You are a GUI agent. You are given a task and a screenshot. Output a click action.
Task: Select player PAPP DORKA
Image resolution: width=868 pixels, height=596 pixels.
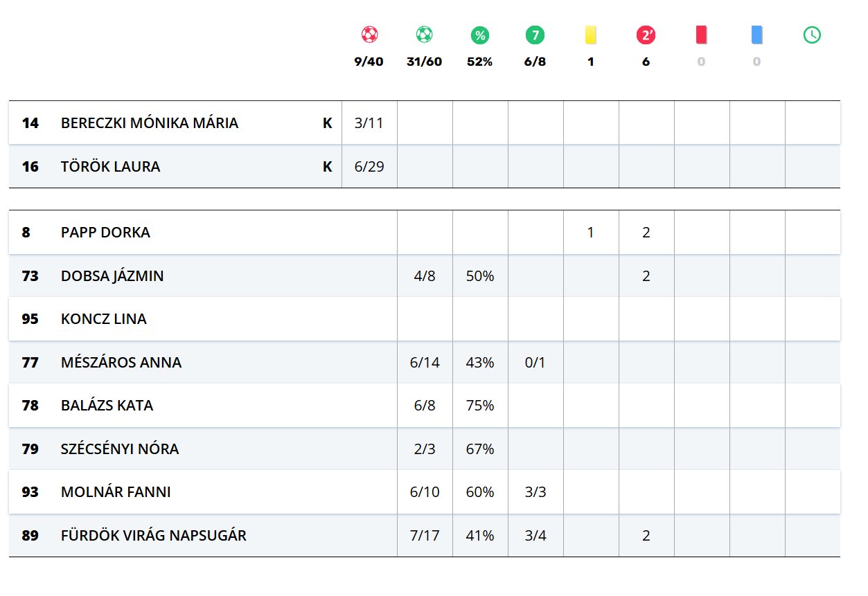click(x=105, y=233)
